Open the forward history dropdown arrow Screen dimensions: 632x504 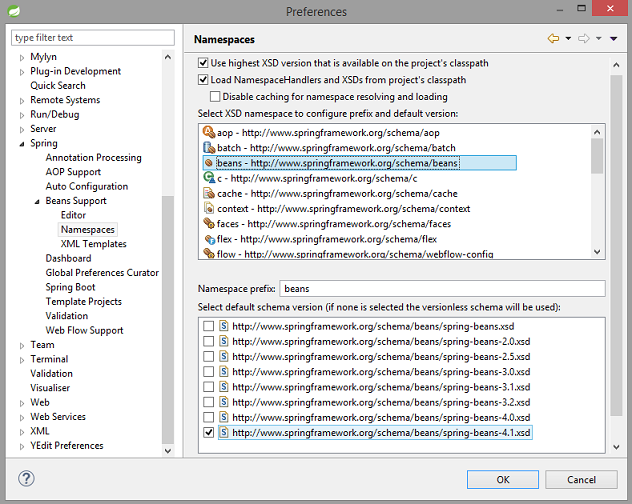click(x=599, y=38)
